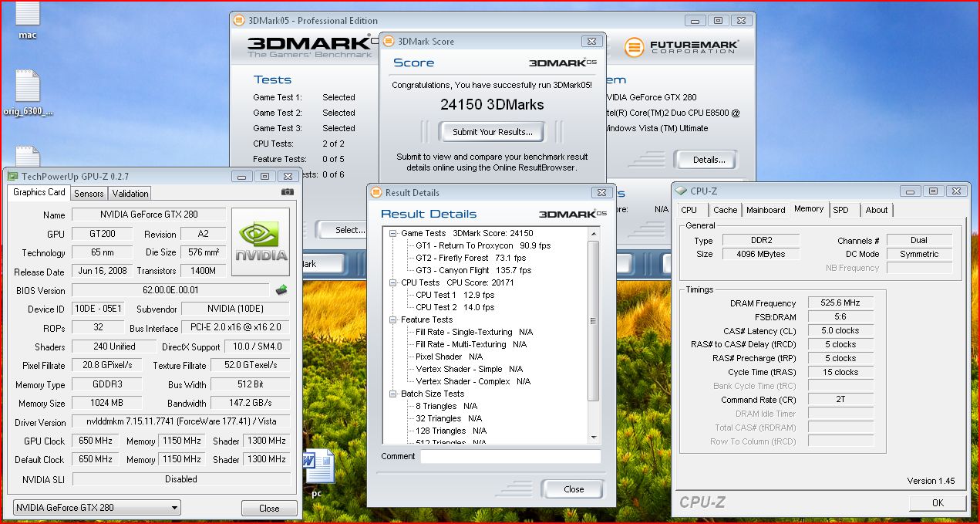Click the Futuremark Corporation logo
The image size is (980, 524).
(x=681, y=47)
